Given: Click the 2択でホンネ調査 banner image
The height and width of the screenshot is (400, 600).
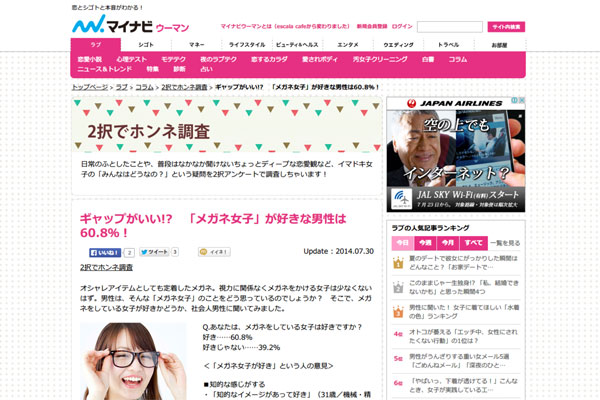Looking at the screenshot, I should [x=227, y=125].
